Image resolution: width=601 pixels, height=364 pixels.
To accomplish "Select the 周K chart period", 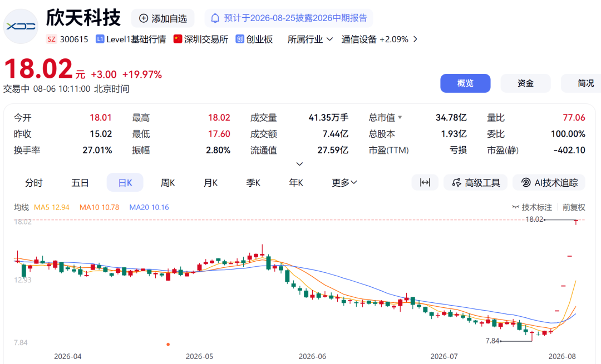I will tap(168, 183).
